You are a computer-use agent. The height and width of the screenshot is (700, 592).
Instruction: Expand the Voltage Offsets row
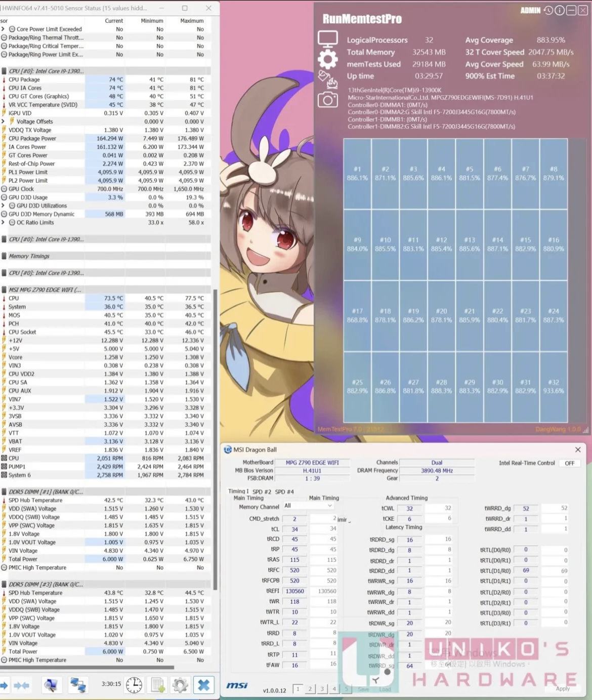3,121
